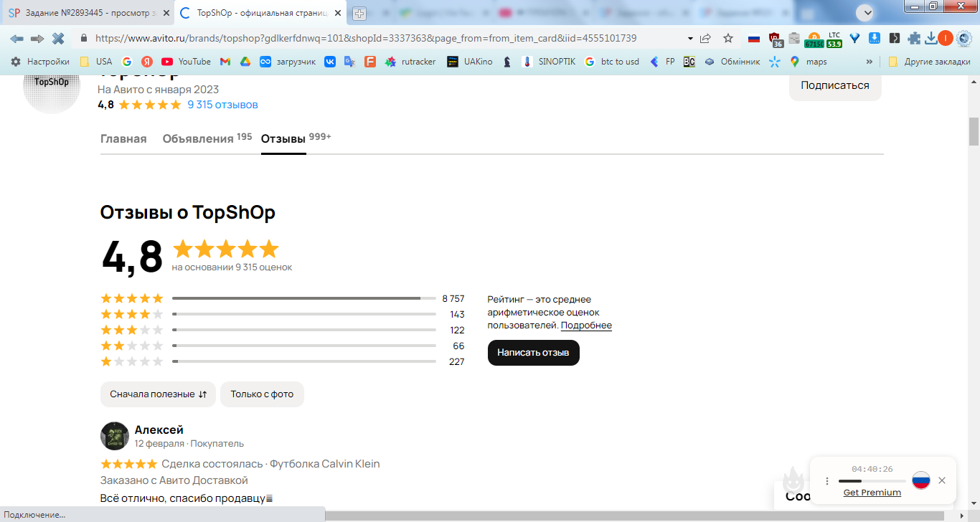This screenshot has height=522, width=980.
Task: View site info via the padlock icon
Action: [x=84, y=39]
